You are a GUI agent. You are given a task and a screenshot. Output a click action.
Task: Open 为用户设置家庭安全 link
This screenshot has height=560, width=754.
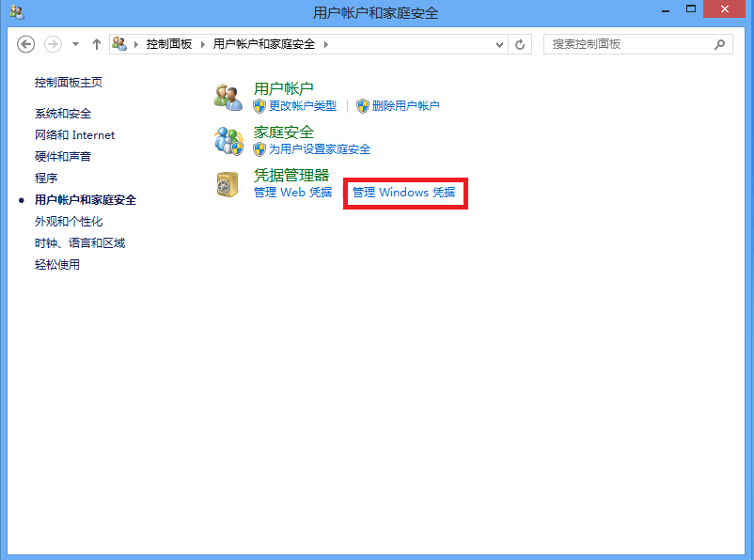[320, 149]
